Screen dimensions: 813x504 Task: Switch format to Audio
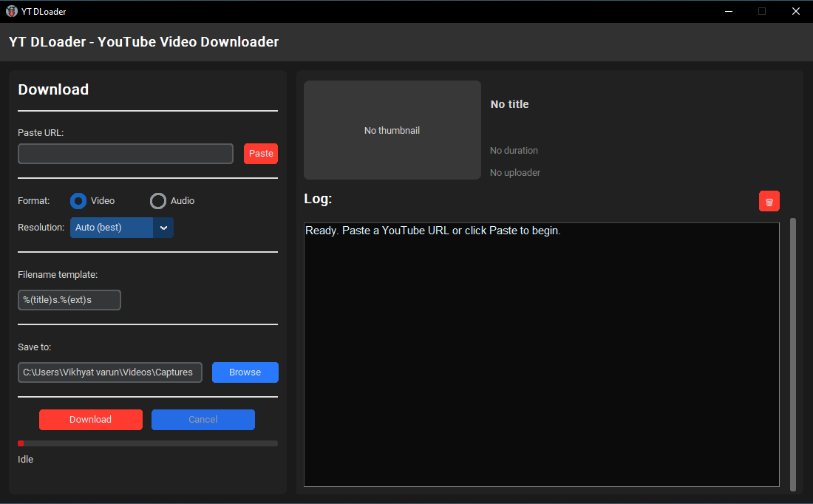click(158, 200)
